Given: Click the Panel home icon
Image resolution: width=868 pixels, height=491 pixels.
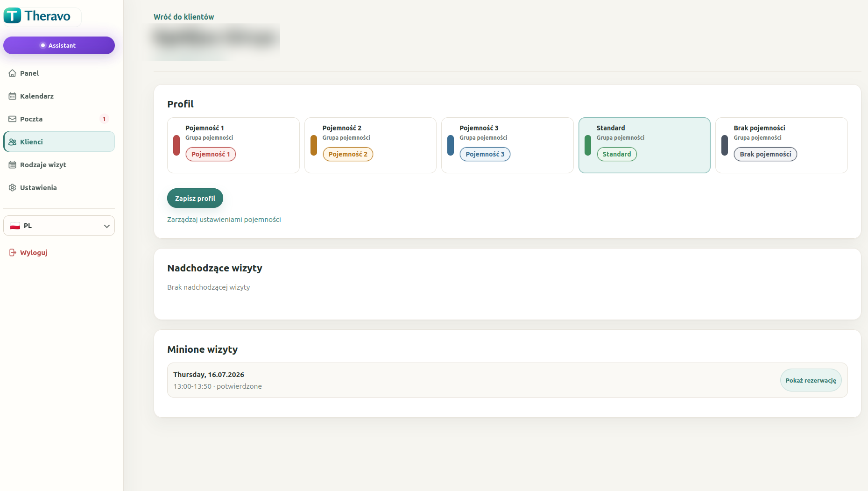Looking at the screenshot, I should point(13,73).
